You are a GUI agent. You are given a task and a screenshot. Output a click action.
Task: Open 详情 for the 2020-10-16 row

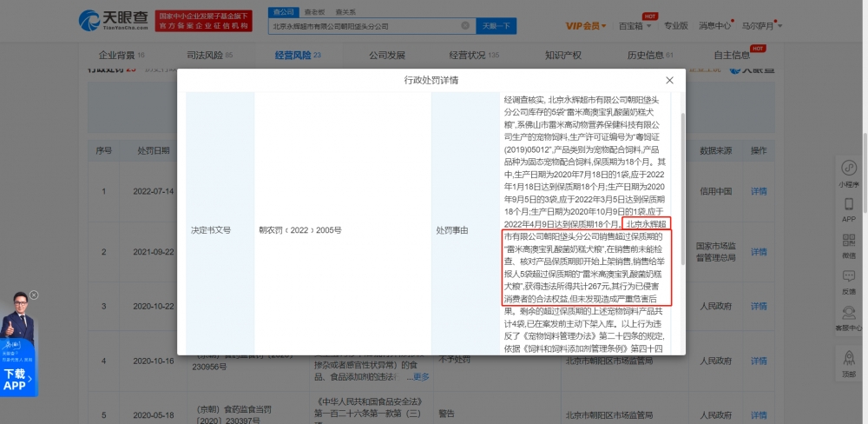(x=759, y=361)
